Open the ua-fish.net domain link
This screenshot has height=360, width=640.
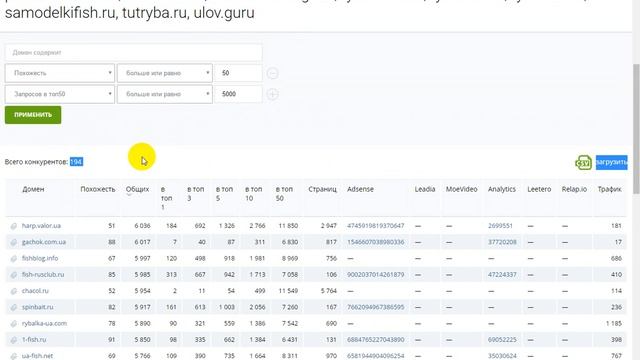tap(38, 356)
